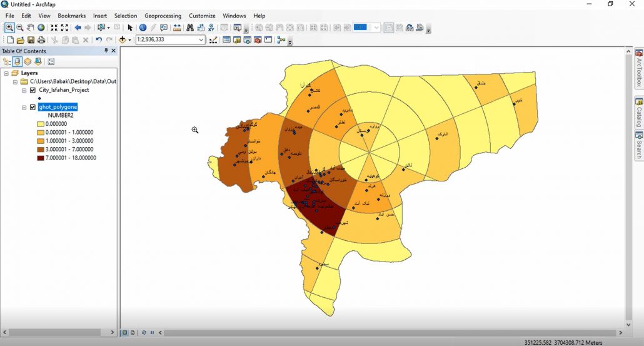Go back to previous extent arrow

click(78, 28)
